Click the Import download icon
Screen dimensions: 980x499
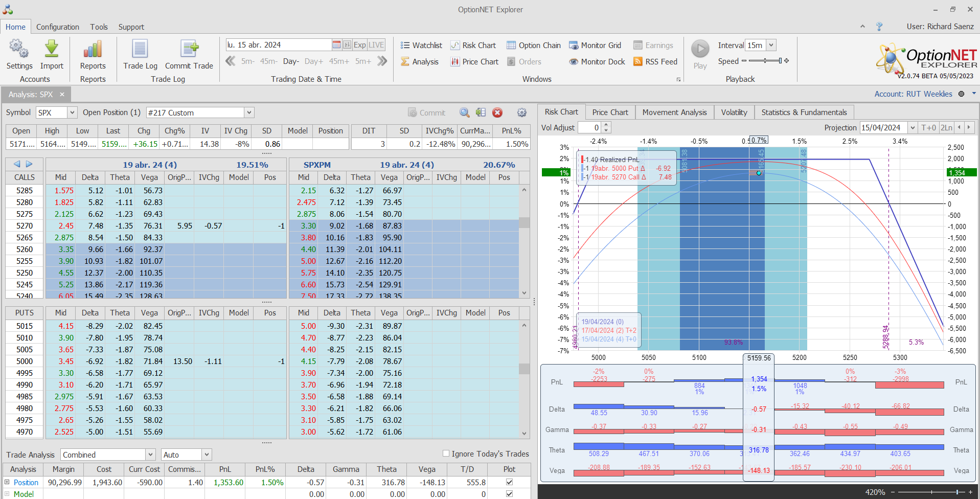pyautogui.click(x=52, y=50)
